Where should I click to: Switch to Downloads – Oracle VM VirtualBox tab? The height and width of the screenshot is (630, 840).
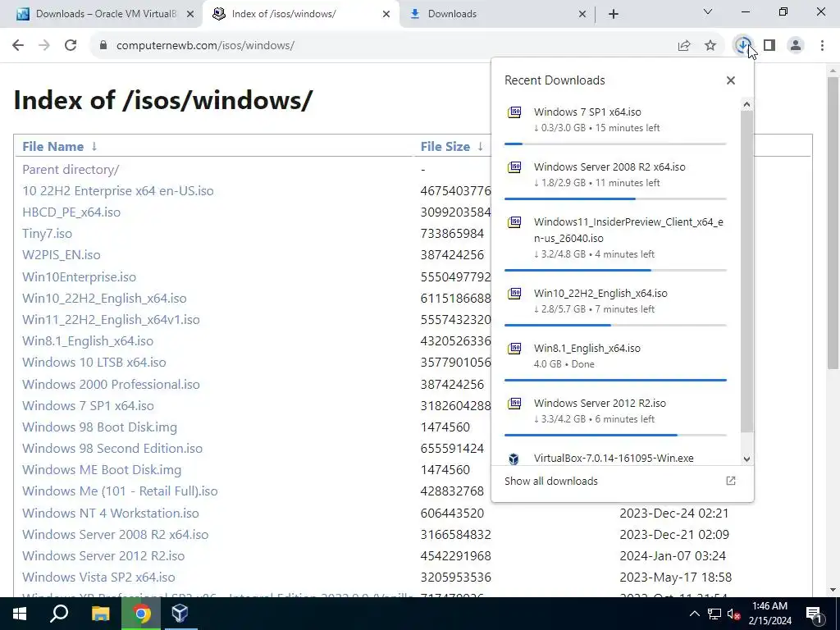[106, 14]
